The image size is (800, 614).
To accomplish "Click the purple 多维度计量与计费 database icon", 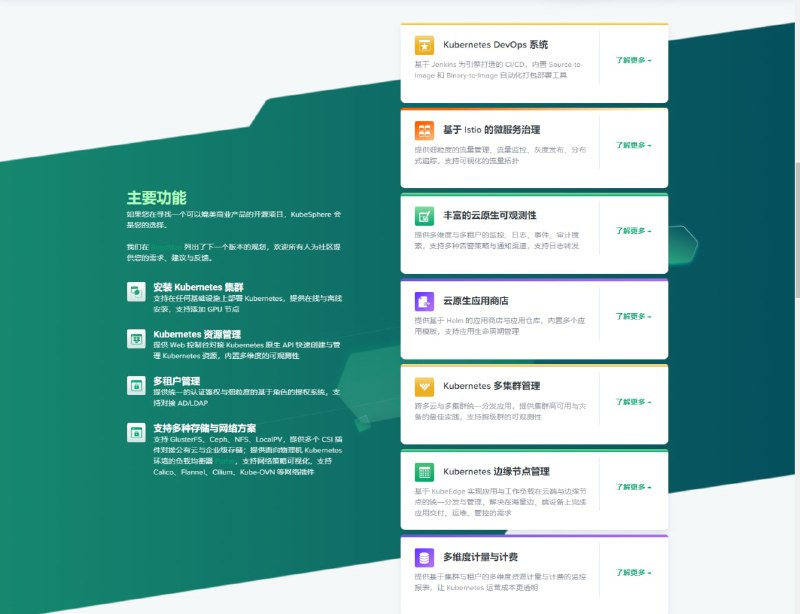I will click(424, 557).
